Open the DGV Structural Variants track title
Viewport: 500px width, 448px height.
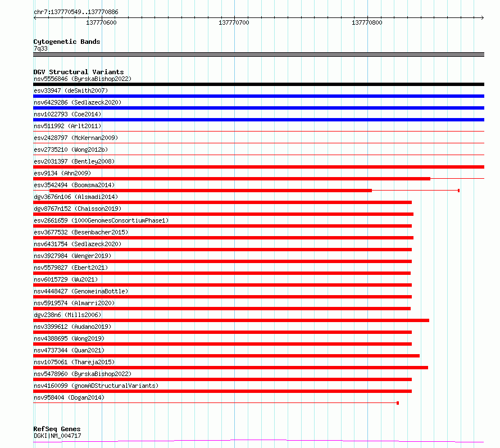click(x=79, y=72)
